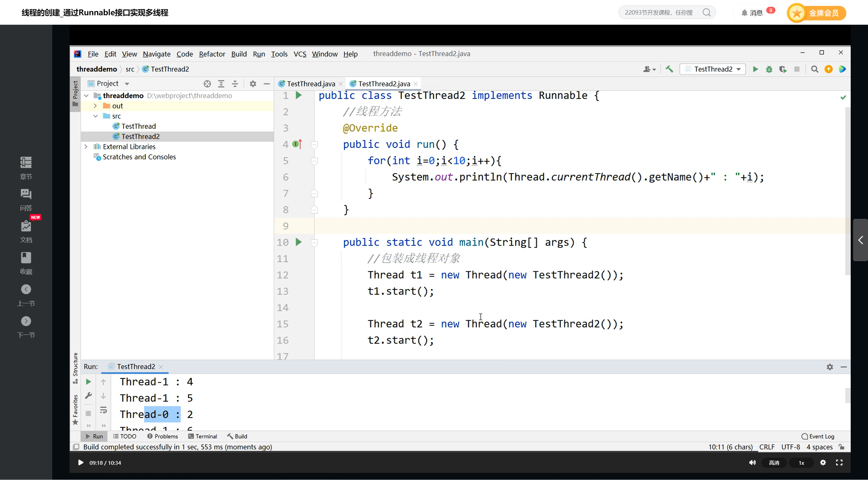Toggle fullscreen video mode
Viewport: 868px width, 480px height.
[839, 463]
